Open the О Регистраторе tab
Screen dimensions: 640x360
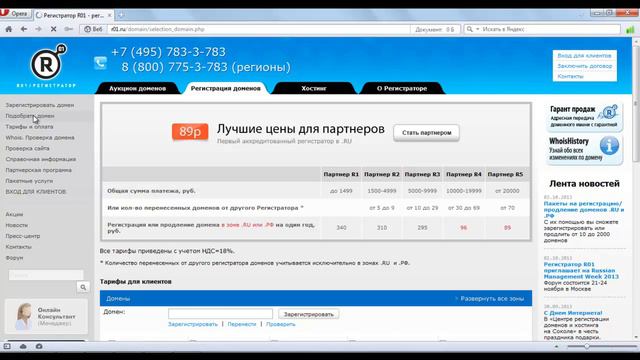click(402, 88)
